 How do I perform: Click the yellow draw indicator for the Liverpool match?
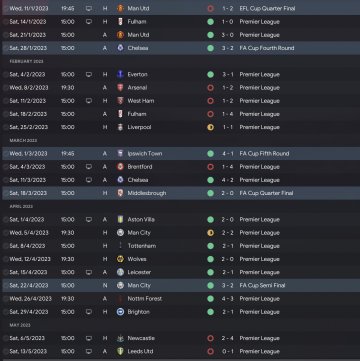[x=210, y=127]
